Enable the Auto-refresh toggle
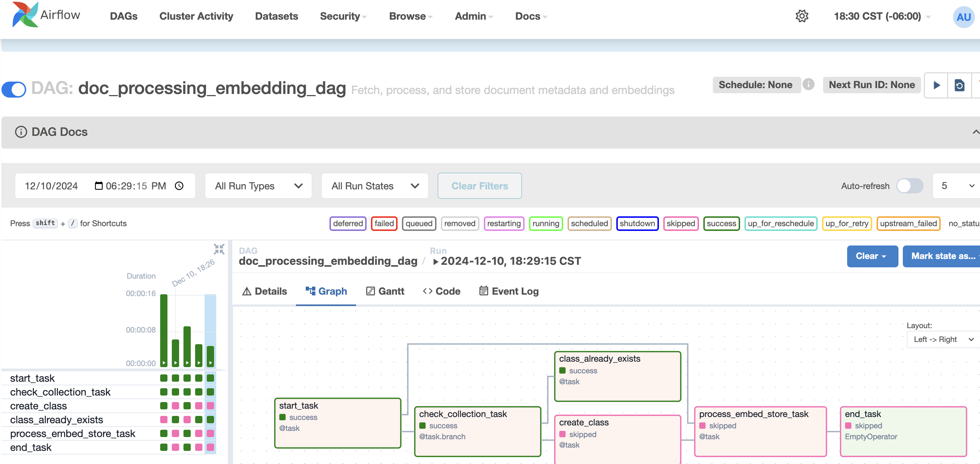 (x=909, y=186)
